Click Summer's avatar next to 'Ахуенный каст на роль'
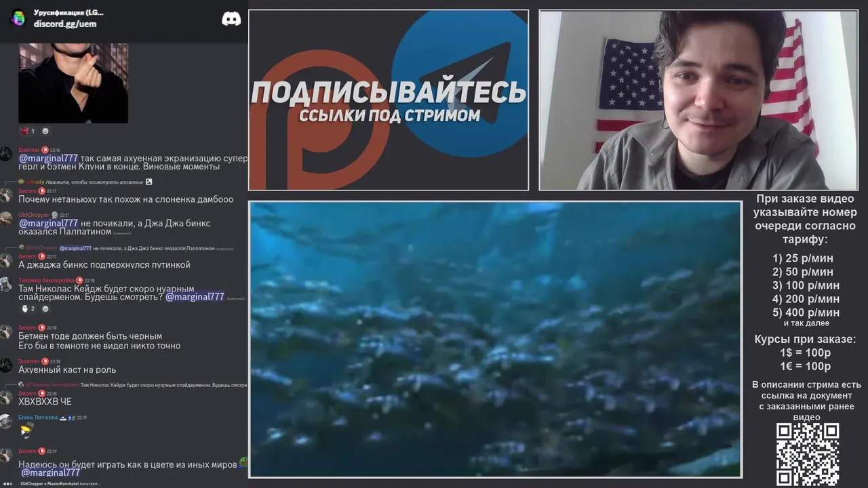The width and height of the screenshot is (868, 488). 6,365
